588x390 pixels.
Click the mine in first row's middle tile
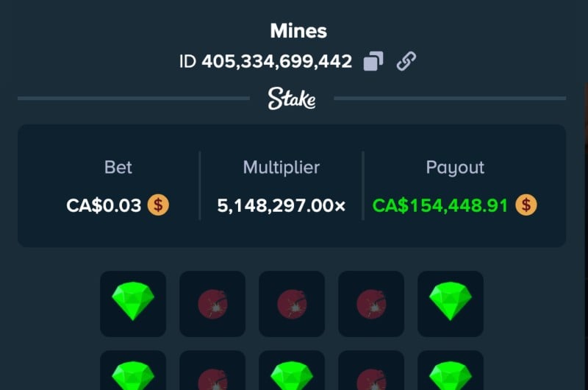(x=292, y=304)
